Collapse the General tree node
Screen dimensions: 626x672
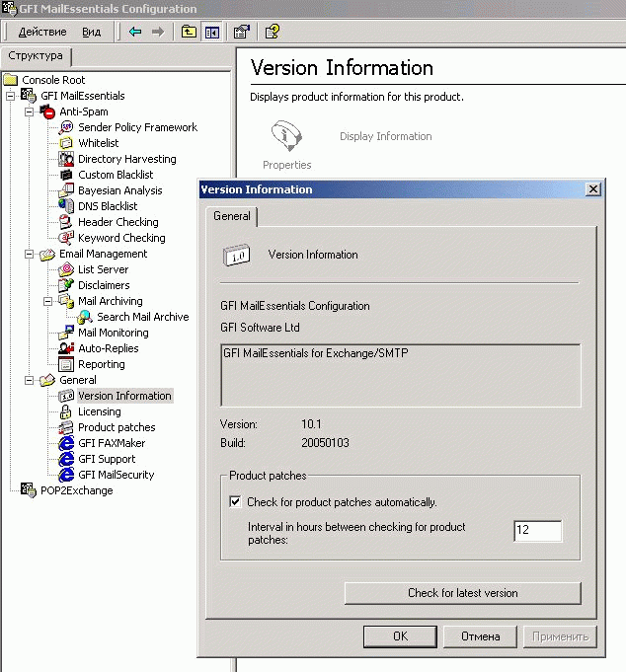[x=30, y=380]
